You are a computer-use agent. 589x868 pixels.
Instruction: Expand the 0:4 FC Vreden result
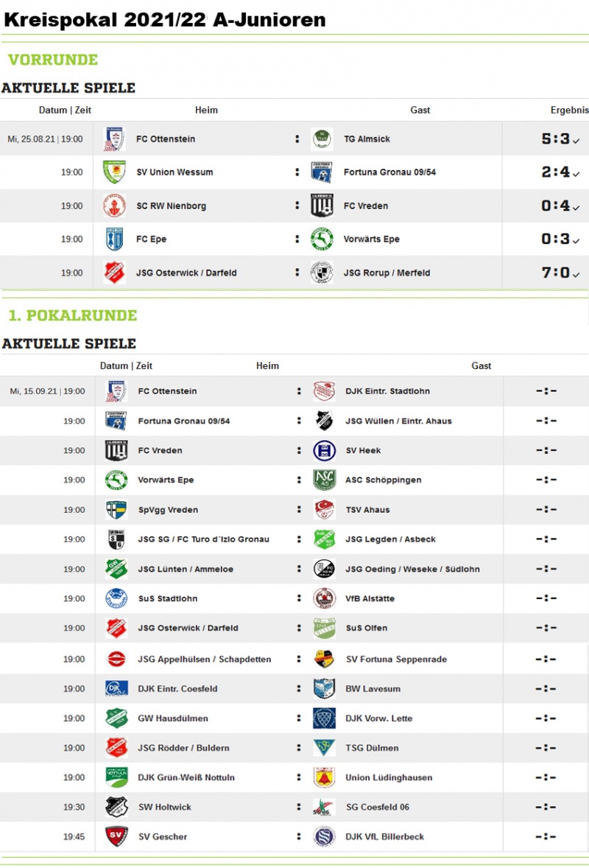coord(576,208)
